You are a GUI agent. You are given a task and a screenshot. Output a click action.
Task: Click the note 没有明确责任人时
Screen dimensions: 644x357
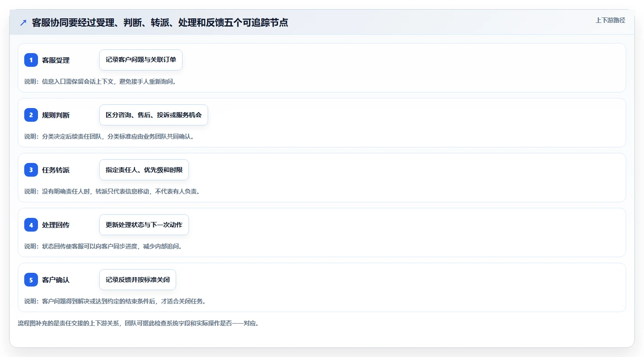[x=112, y=191]
